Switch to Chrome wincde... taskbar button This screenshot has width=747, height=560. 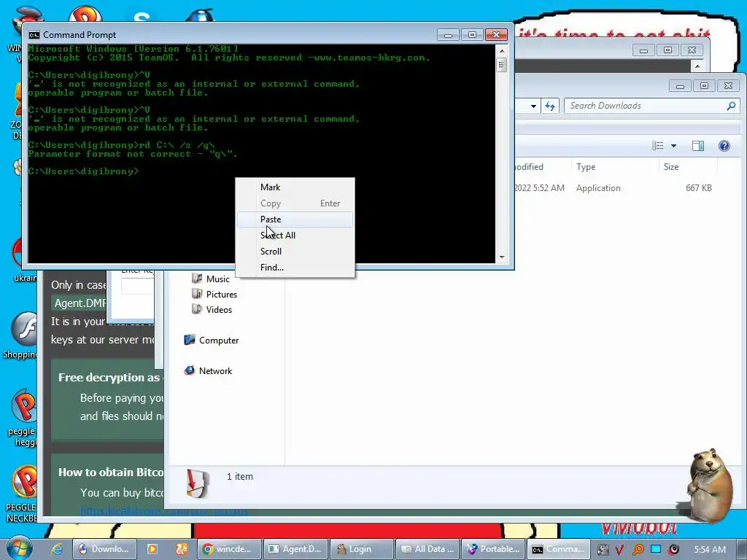point(230,549)
